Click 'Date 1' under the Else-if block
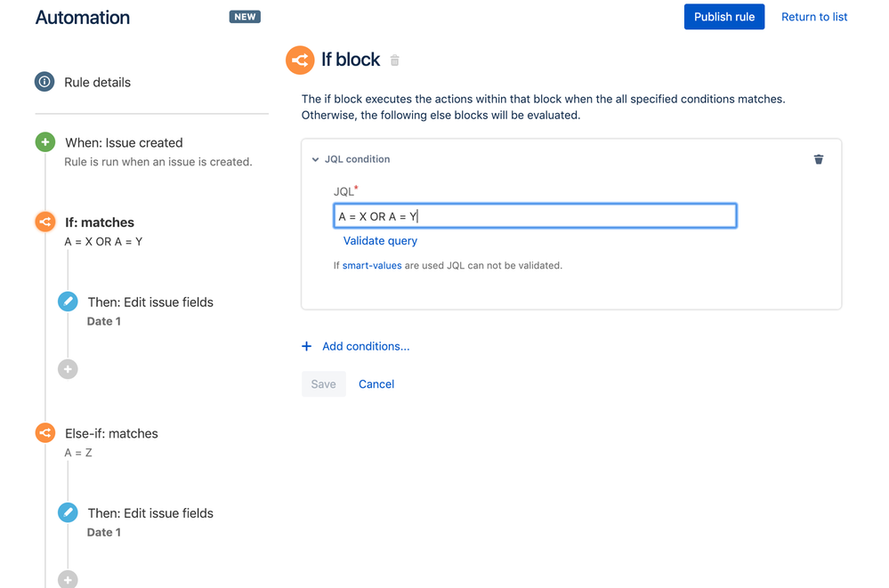The height and width of the screenshot is (588, 889). [x=104, y=532]
